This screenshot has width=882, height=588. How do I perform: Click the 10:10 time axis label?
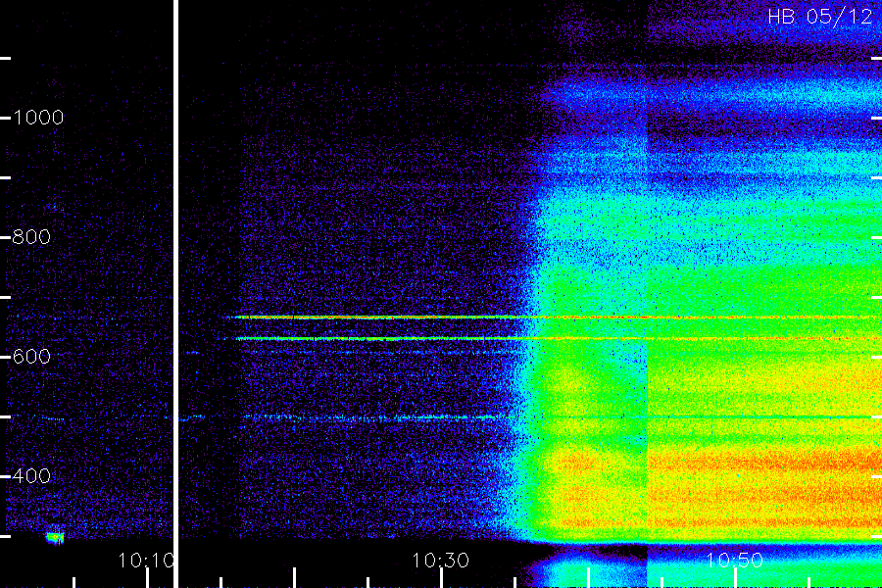(146, 561)
